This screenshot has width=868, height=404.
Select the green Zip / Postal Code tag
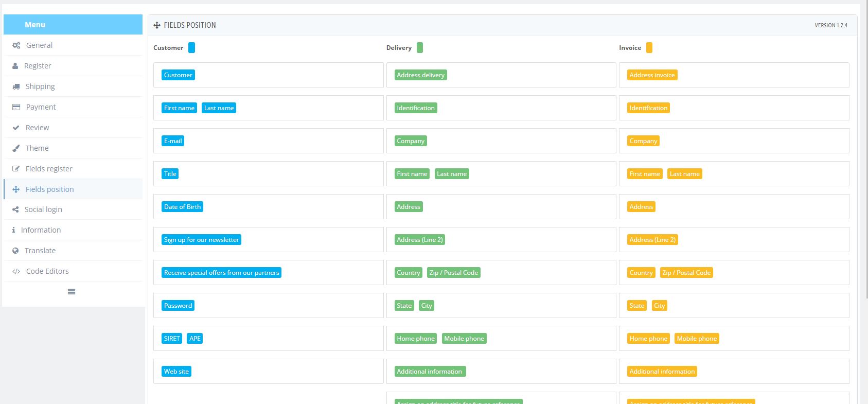[x=454, y=273]
